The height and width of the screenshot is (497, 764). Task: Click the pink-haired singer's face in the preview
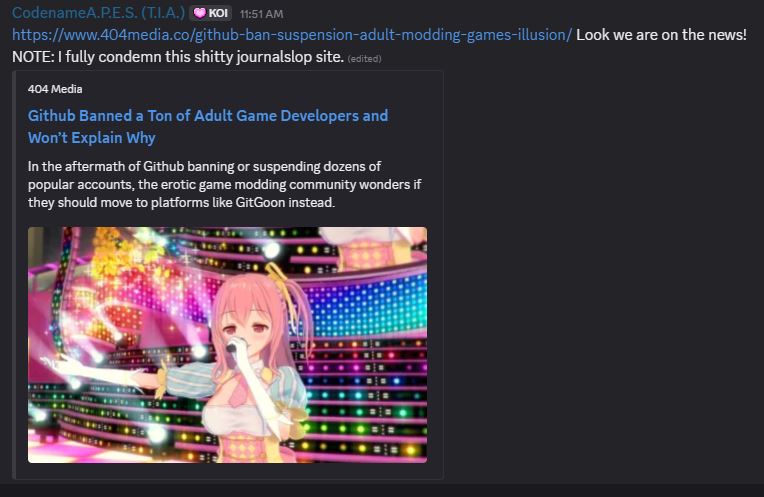click(247, 325)
